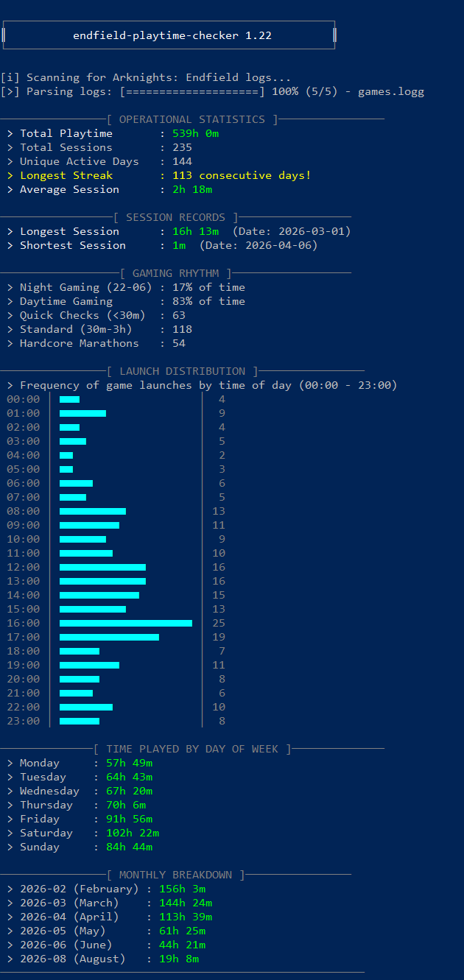Image resolution: width=464 pixels, height=980 pixels.
Task: Select the Total Sessions value '235'
Action: coord(182,147)
